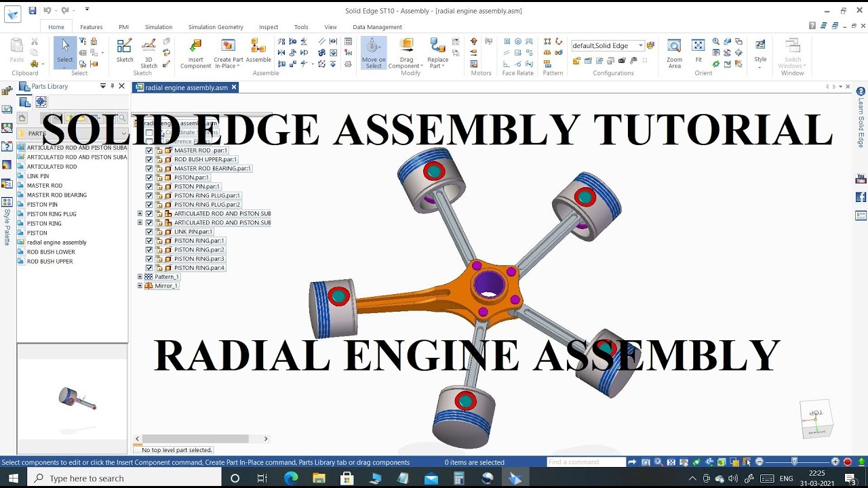The height and width of the screenshot is (488, 868).
Task: Open the Mail app in taskbar
Action: [x=431, y=479]
